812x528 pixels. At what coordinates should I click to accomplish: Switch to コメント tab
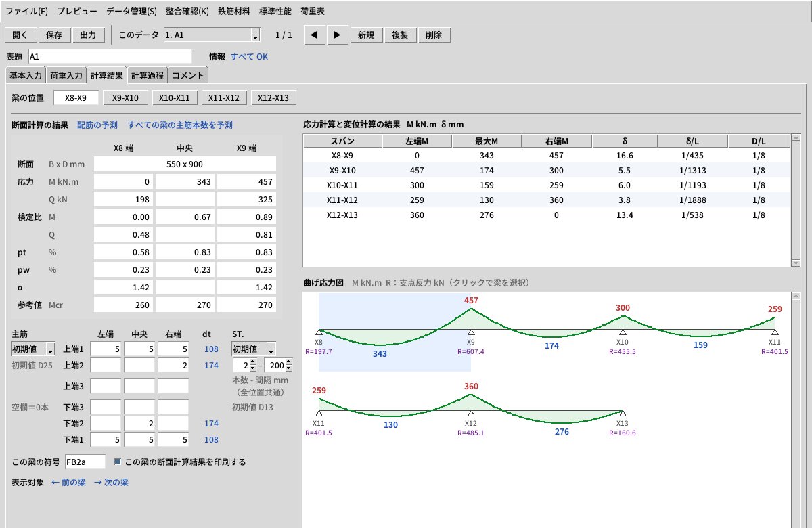[188, 75]
